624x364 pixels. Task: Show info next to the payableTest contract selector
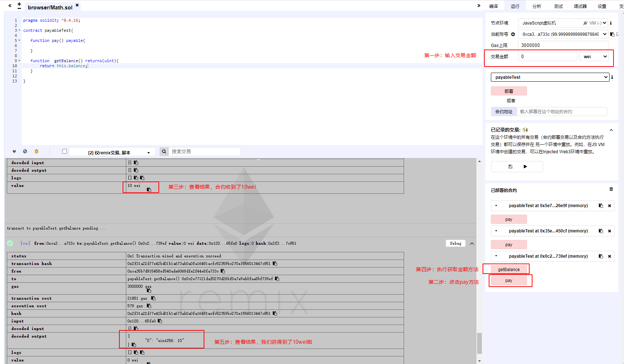[612, 77]
